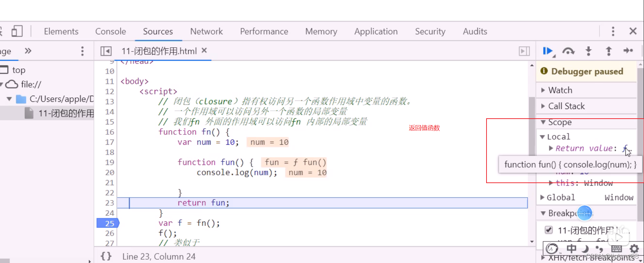
Task: Click line number 23 in gutter
Action: 109,203
